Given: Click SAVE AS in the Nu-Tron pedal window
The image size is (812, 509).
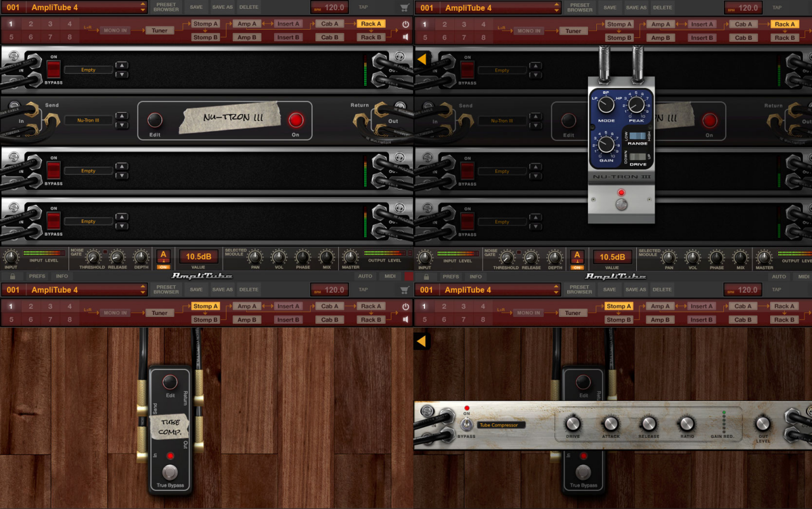Looking at the screenshot, I should click(x=636, y=8).
